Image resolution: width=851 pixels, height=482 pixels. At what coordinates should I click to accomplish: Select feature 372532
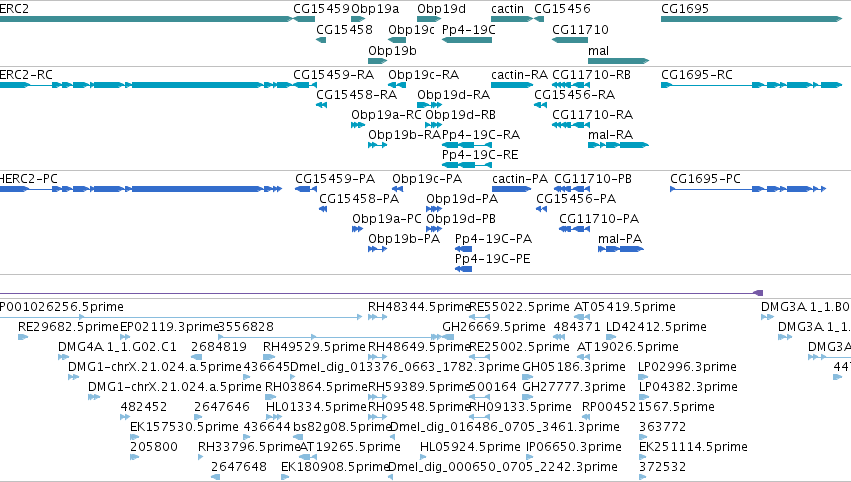663,467
